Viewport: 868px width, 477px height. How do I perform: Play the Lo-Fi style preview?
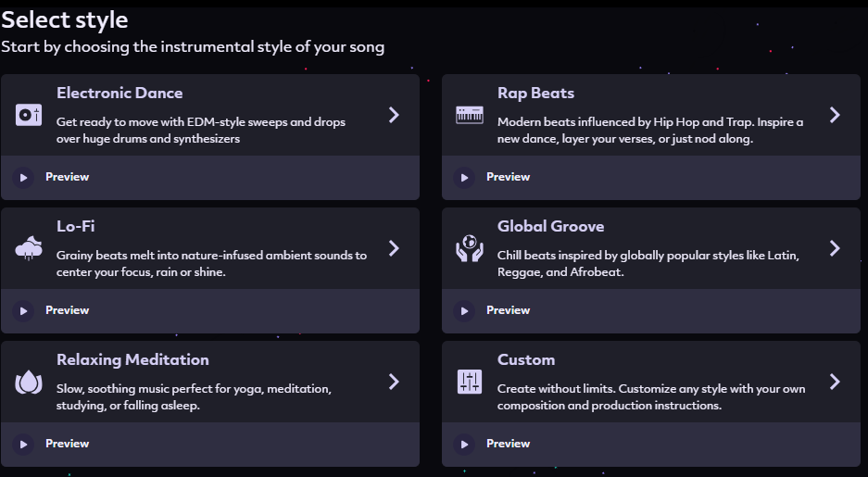click(24, 310)
